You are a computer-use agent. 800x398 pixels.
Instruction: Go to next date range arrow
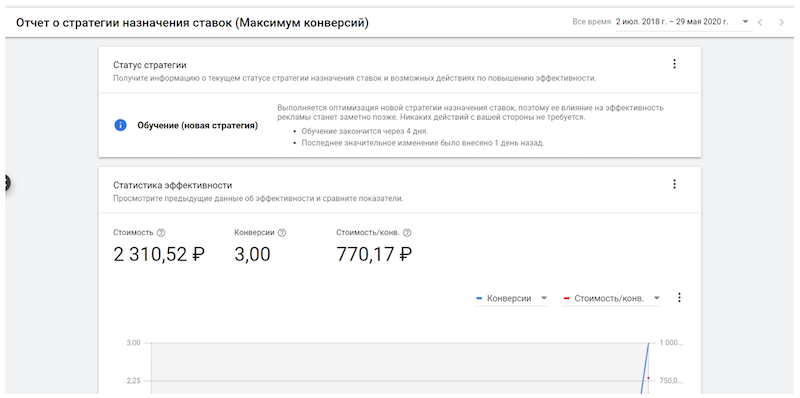click(x=781, y=22)
